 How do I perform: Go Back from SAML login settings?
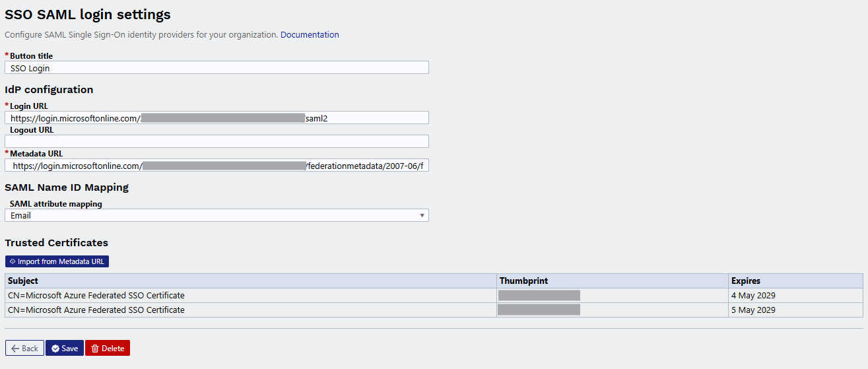coord(24,348)
